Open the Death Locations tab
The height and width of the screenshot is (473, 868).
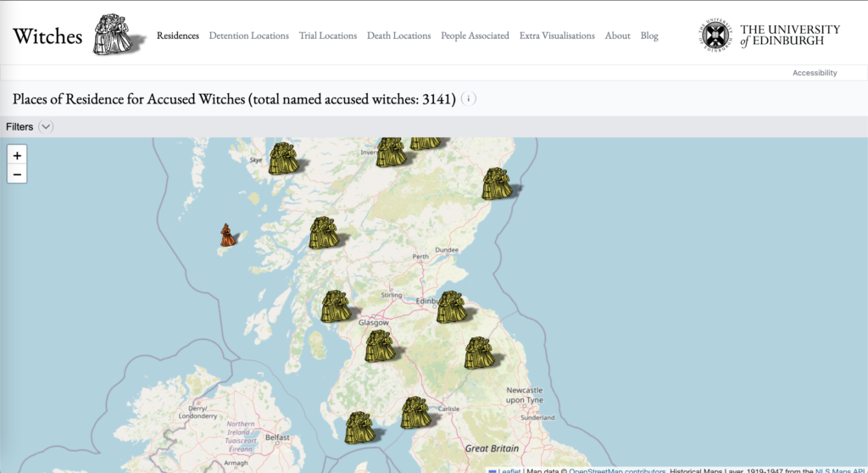398,36
